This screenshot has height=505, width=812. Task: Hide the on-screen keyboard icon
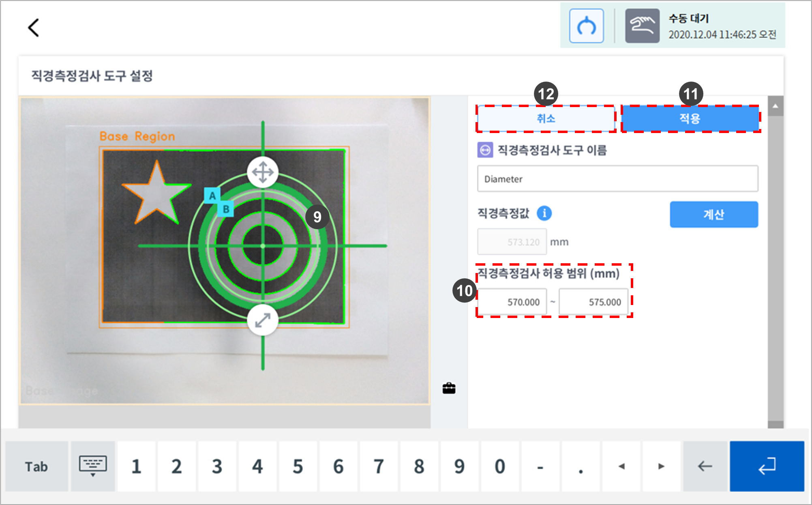click(x=93, y=466)
